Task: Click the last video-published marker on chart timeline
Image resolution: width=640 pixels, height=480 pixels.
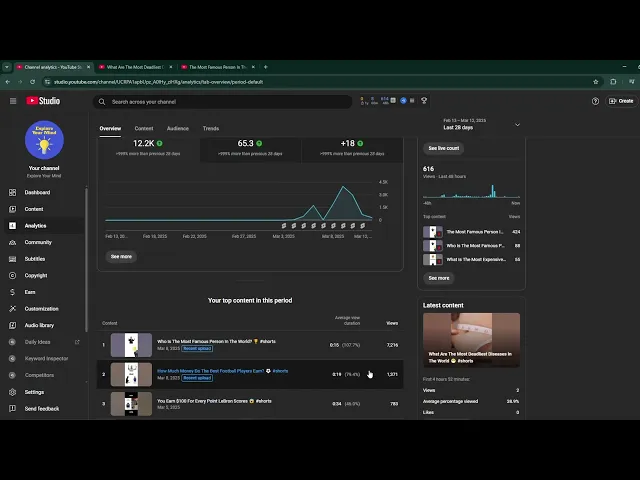Action: point(362,226)
